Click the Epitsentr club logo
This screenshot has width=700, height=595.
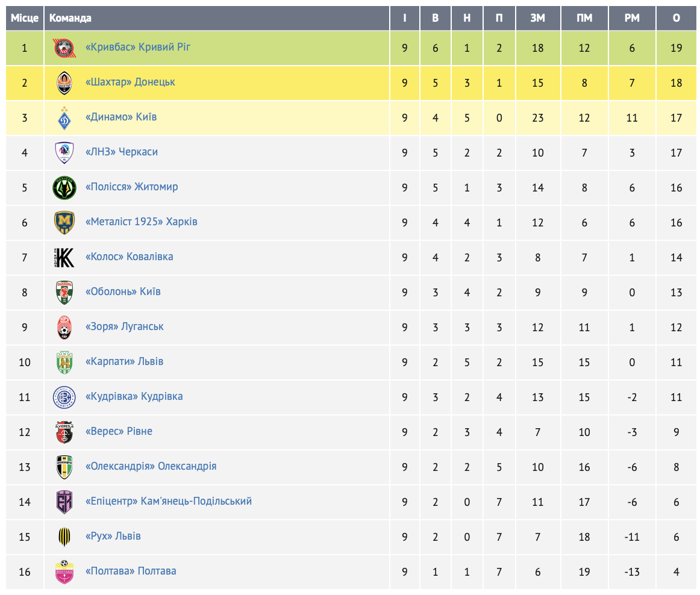[64, 502]
